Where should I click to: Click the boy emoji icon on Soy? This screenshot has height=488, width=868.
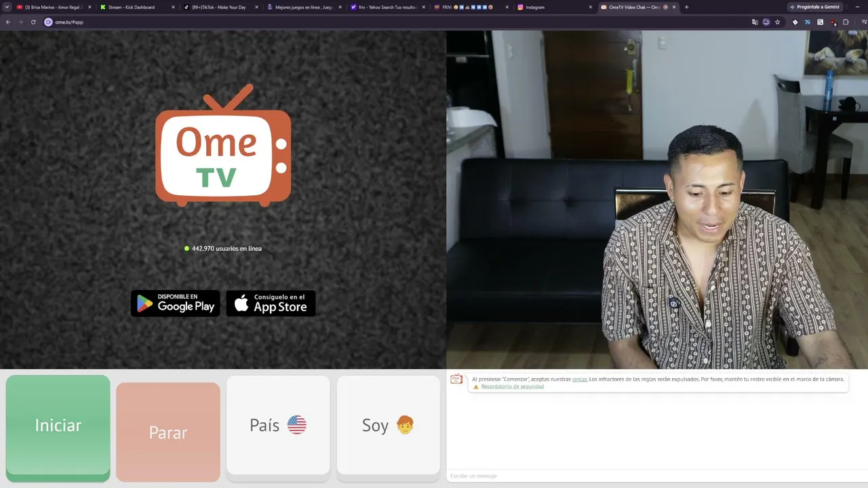[x=405, y=425]
